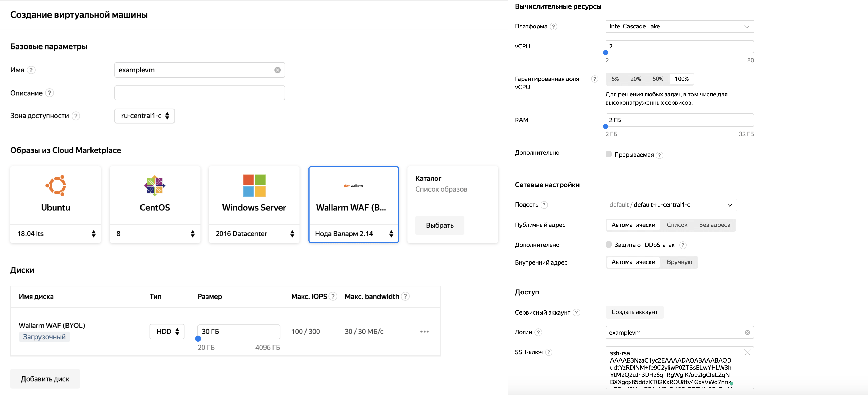Open the disk's three-dots options menu
This screenshot has height=395, width=868.
(x=424, y=332)
